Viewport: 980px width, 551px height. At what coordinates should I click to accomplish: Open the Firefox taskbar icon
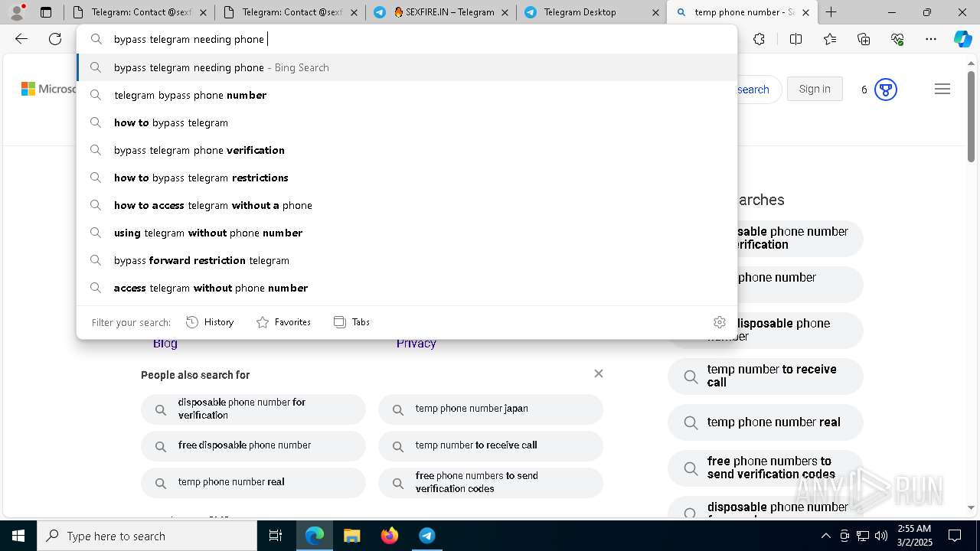click(389, 536)
